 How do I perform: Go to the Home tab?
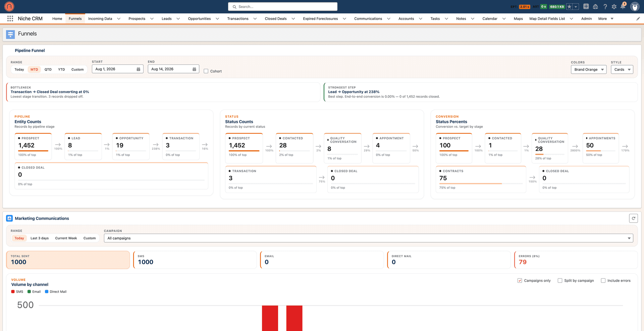click(57, 19)
